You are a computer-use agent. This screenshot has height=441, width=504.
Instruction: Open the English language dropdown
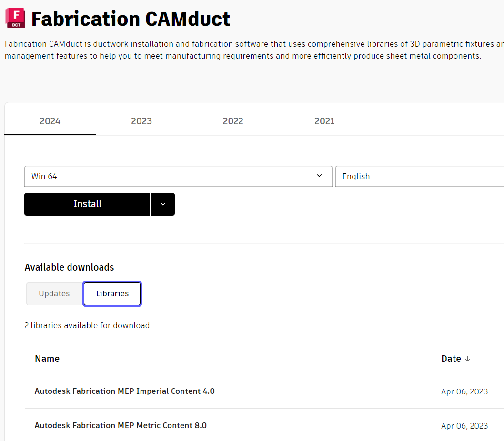point(420,177)
